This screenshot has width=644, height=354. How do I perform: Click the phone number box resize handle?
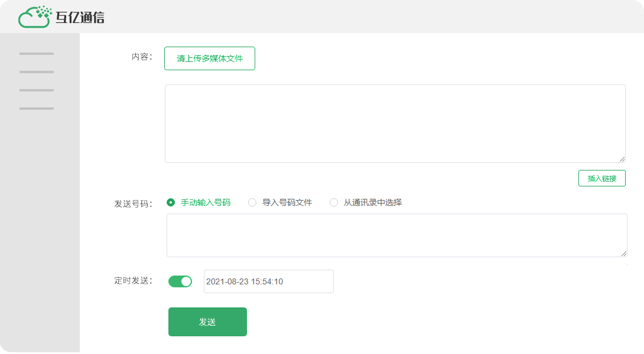pyautogui.click(x=623, y=254)
